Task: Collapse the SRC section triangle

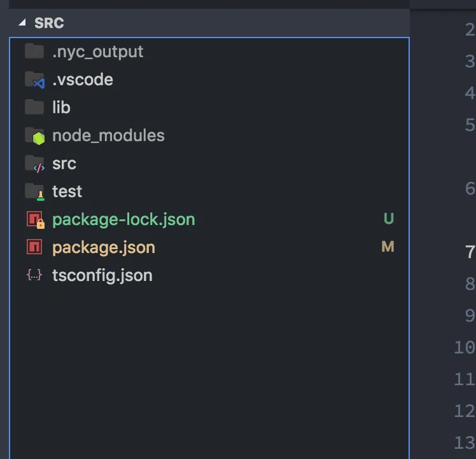Action: click(x=23, y=23)
